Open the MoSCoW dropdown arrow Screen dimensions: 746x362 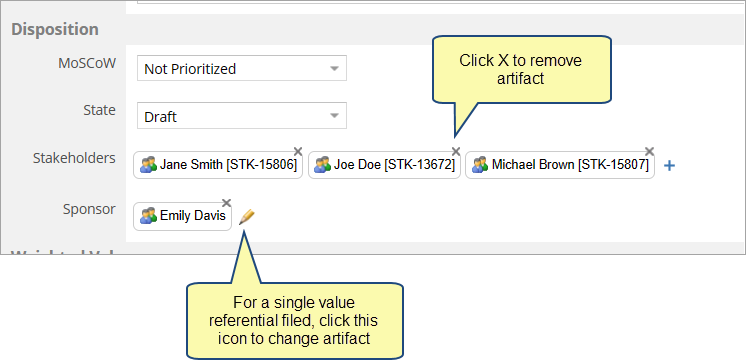(334, 68)
